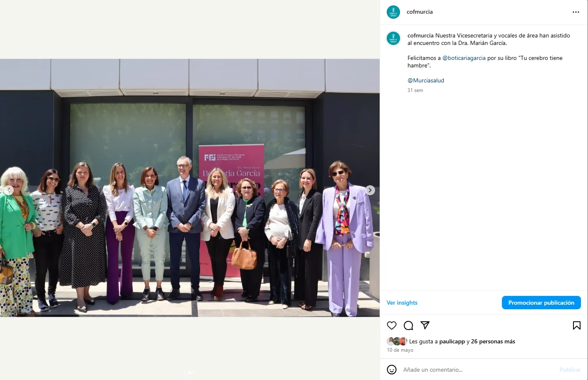The width and height of the screenshot is (588, 380).
Task: Open the emoji picker for comments
Action: coord(392,370)
